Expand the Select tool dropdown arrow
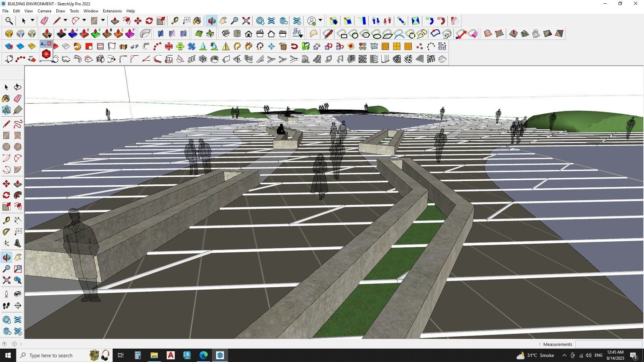Screen dimensions: 644x362 (32, 20)
